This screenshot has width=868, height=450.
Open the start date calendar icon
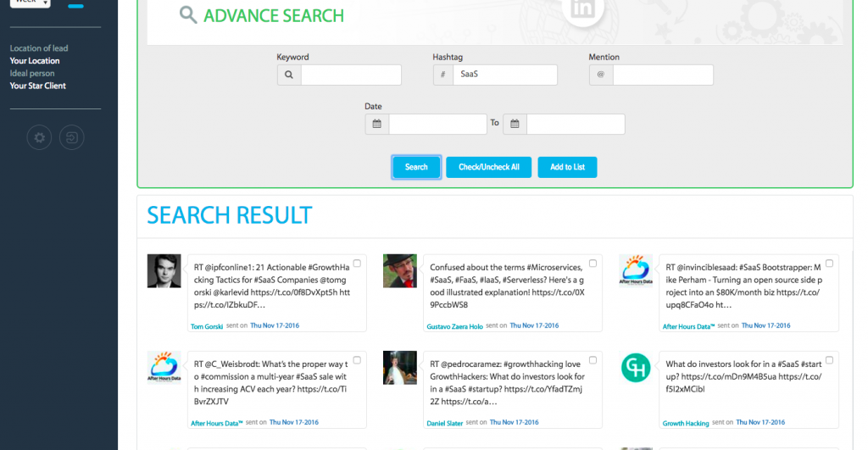[377, 124]
